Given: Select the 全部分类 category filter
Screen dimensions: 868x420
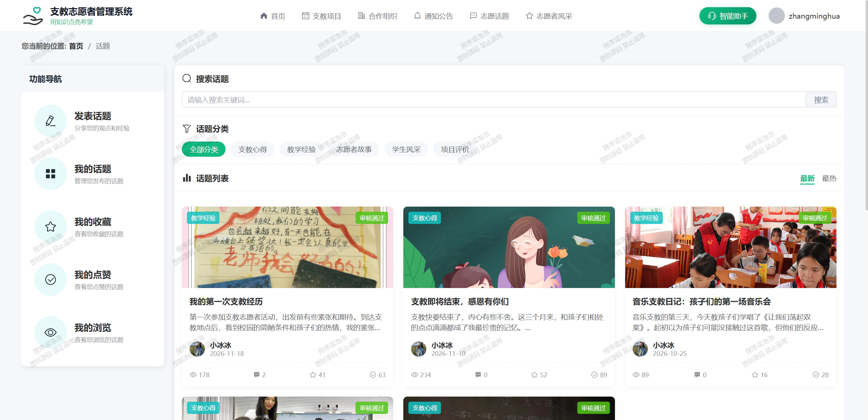Looking at the screenshot, I should click(204, 149).
